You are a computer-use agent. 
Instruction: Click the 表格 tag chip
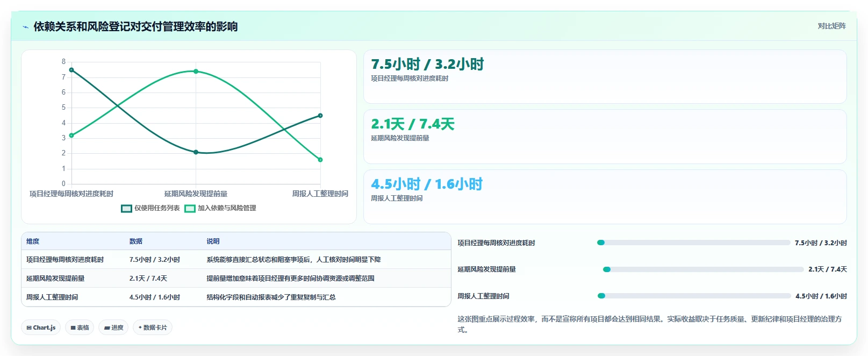coord(80,327)
